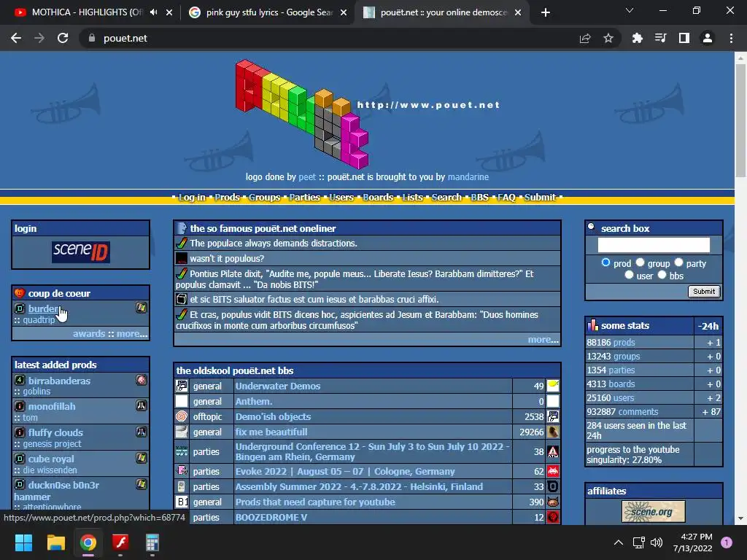
Task: Switch to the pink guy stfu lyrics tab
Action: [267, 12]
